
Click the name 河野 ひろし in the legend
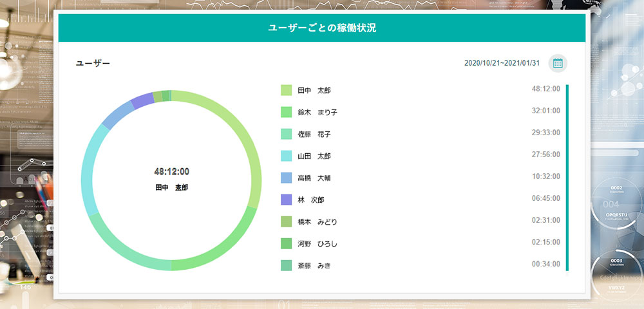[317, 244]
